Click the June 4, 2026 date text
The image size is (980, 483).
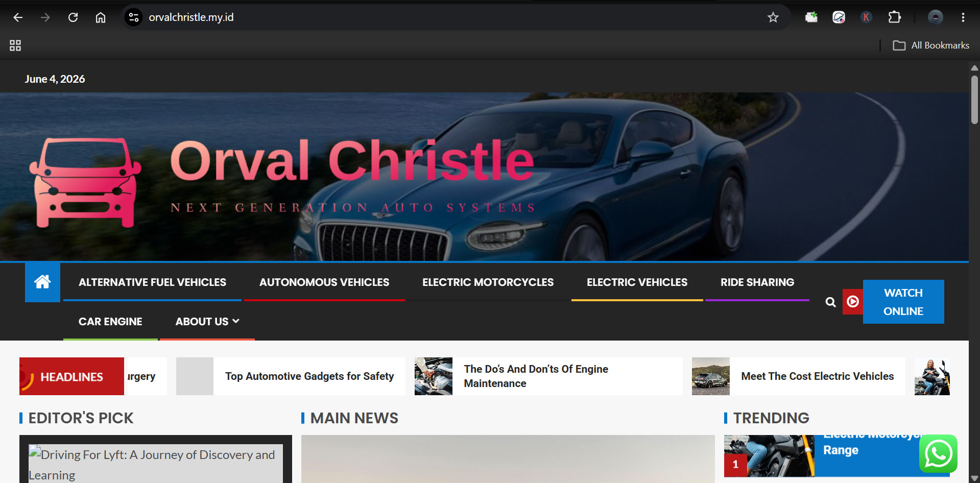coord(55,79)
